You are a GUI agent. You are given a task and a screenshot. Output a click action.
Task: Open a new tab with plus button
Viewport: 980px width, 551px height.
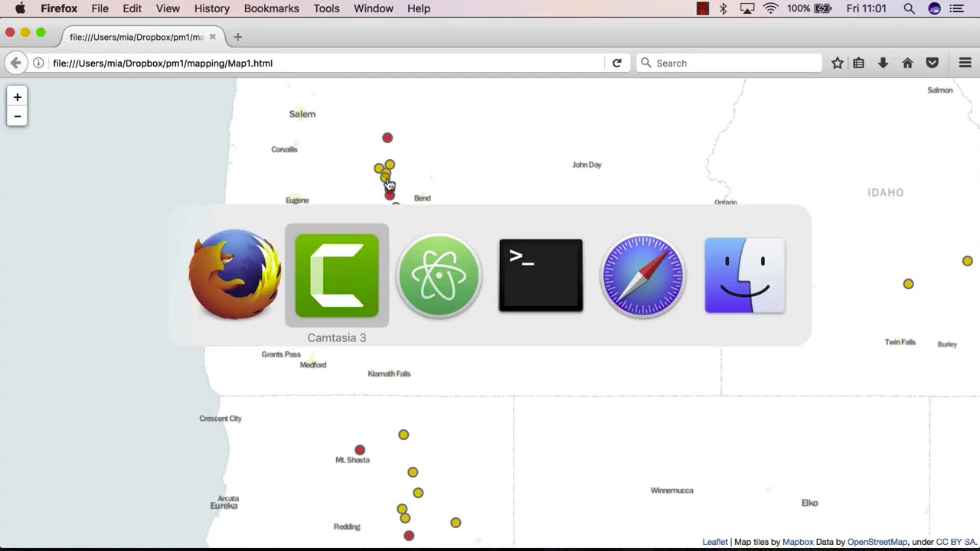point(237,37)
